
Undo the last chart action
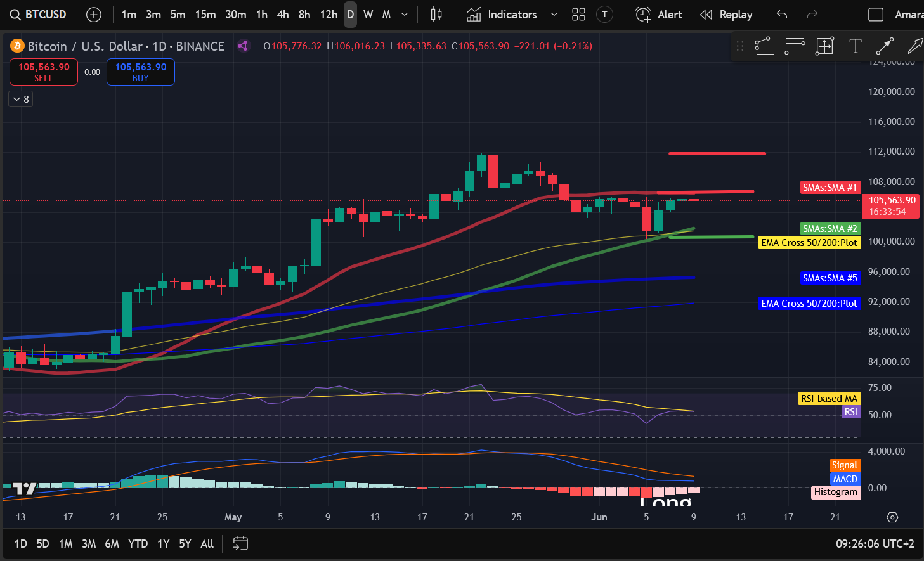coord(782,15)
